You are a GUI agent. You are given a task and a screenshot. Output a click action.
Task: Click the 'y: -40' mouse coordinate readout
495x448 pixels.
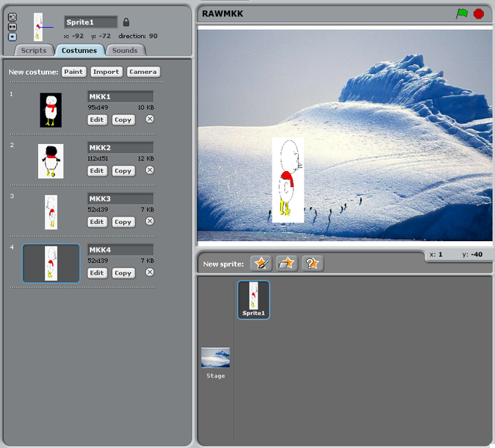(473, 255)
